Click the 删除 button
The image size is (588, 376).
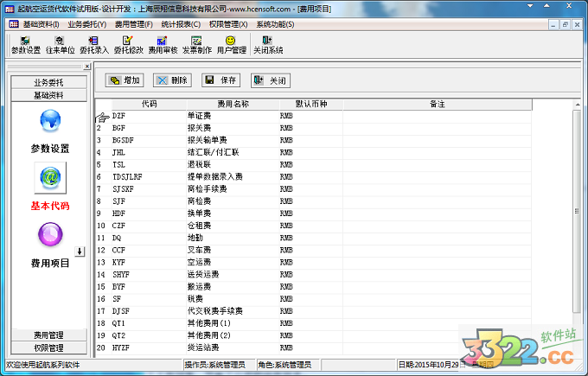[x=172, y=80]
